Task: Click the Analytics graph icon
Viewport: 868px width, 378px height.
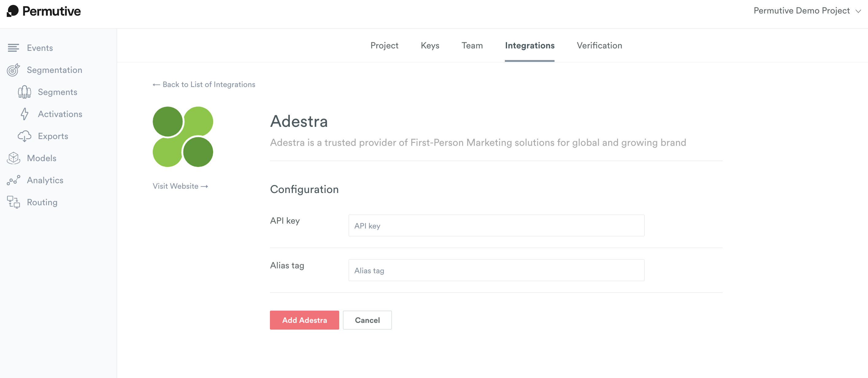Action: coord(13,180)
